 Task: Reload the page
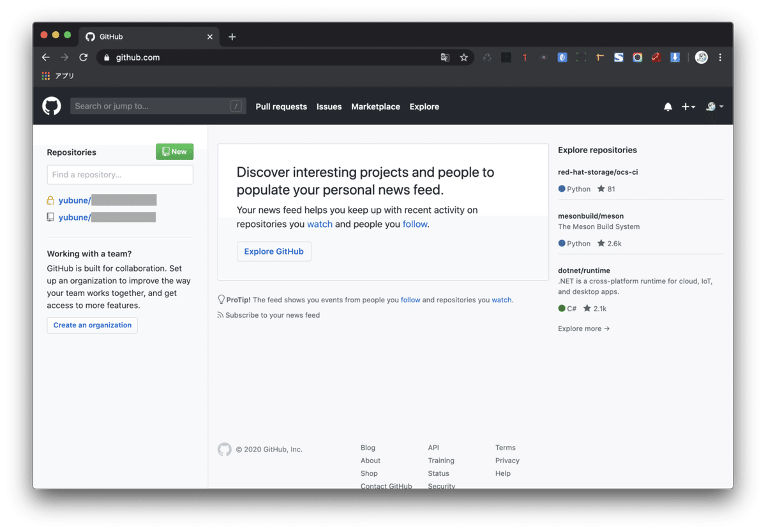(x=83, y=57)
